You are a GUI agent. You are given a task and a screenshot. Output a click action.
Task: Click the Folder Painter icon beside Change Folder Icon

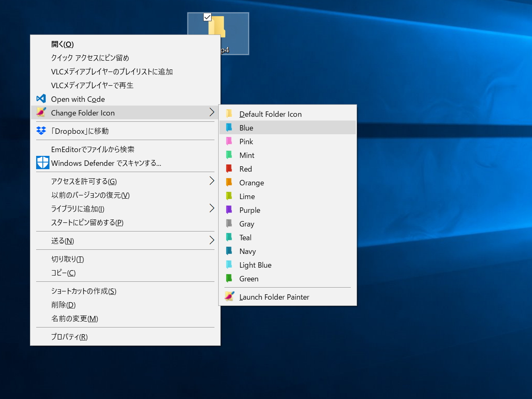(41, 112)
